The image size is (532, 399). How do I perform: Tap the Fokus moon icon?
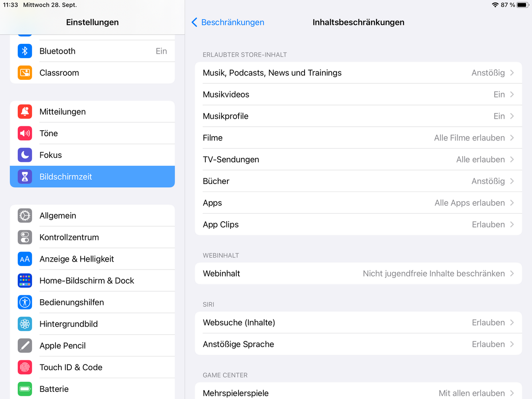[x=25, y=155]
